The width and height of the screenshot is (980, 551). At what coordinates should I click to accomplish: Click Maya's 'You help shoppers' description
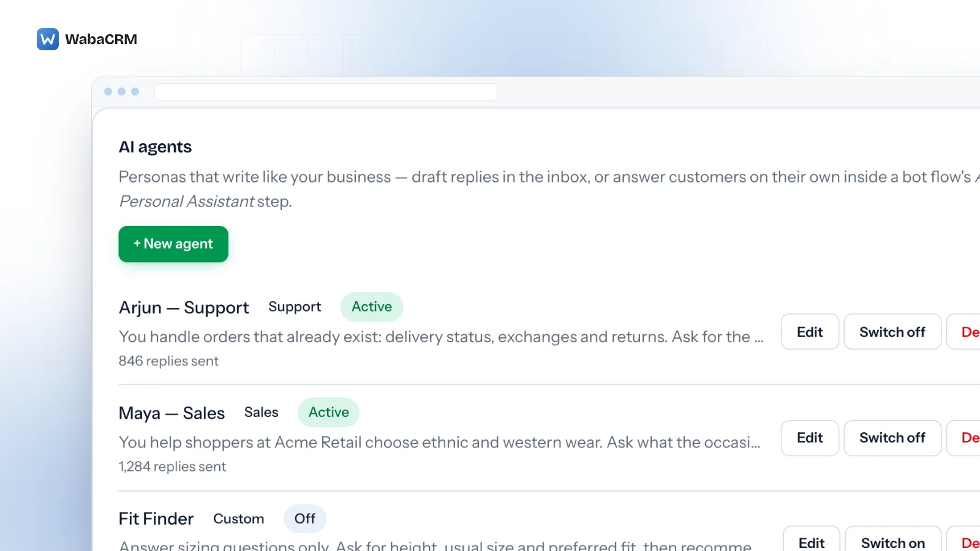440,442
